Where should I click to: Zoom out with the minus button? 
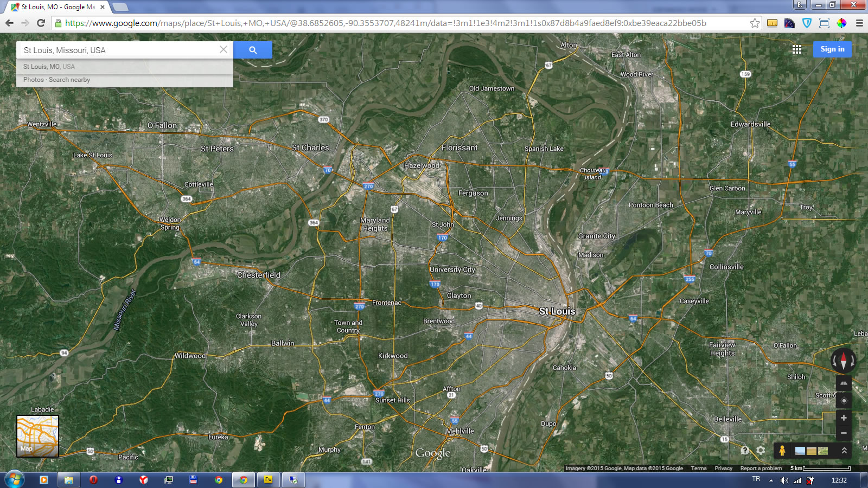point(844,433)
